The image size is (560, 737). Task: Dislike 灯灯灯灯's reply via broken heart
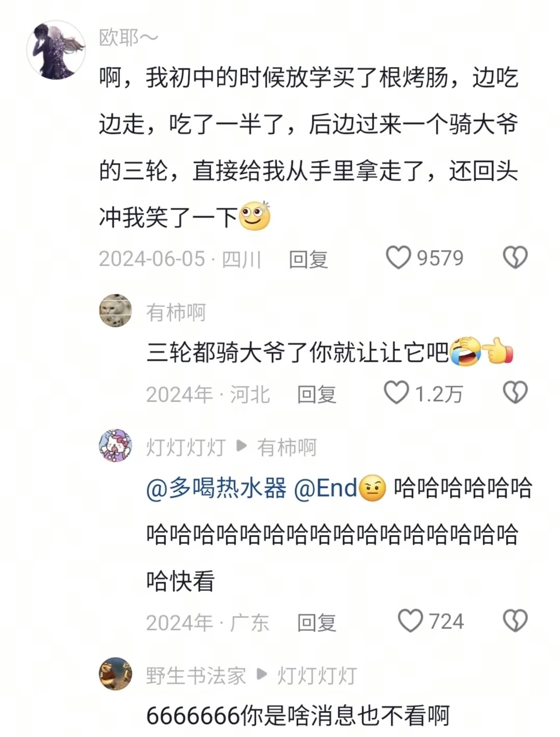[515, 621]
